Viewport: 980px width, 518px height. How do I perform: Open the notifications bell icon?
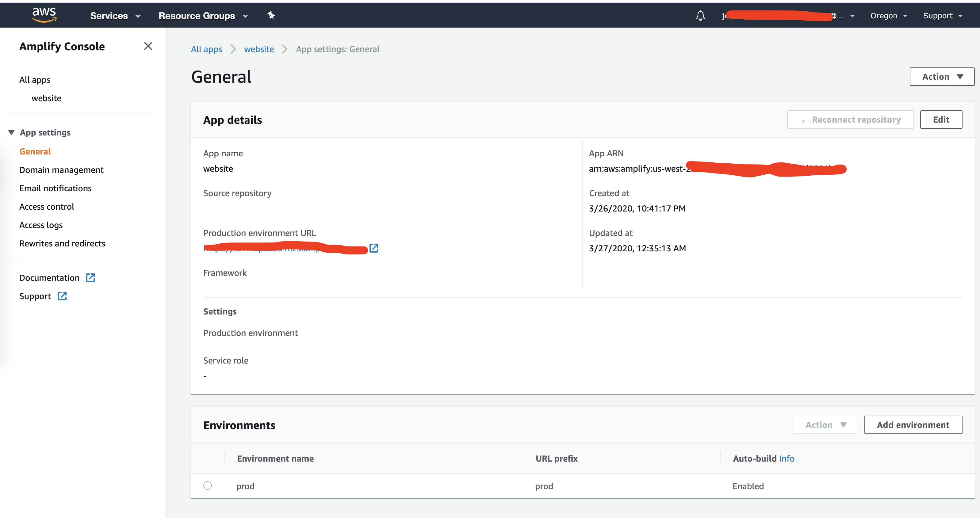700,16
